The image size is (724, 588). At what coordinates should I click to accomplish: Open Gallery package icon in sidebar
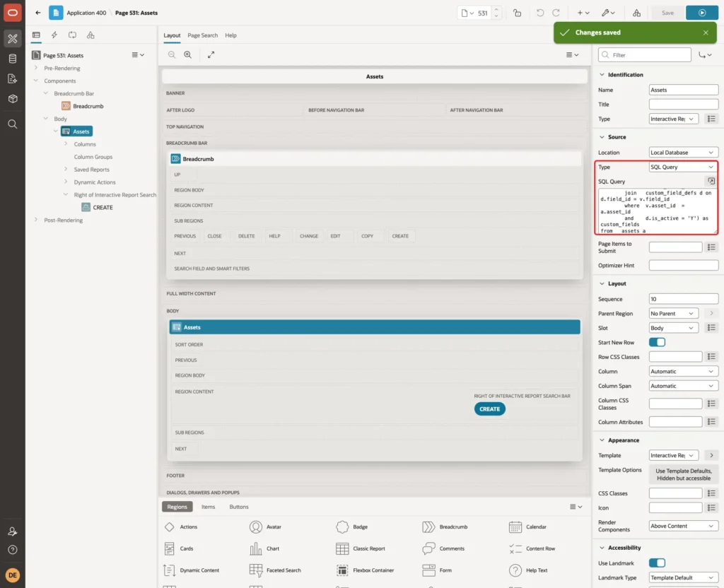(13, 99)
